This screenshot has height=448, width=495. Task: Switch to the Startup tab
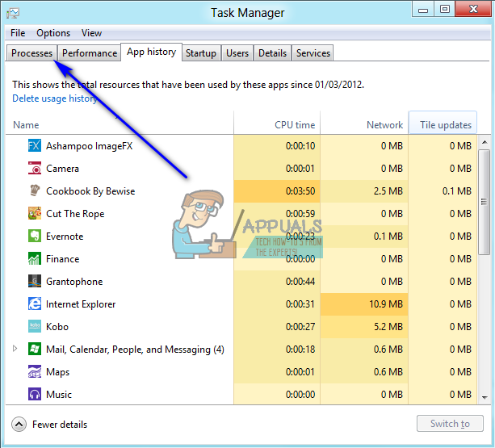[201, 53]
